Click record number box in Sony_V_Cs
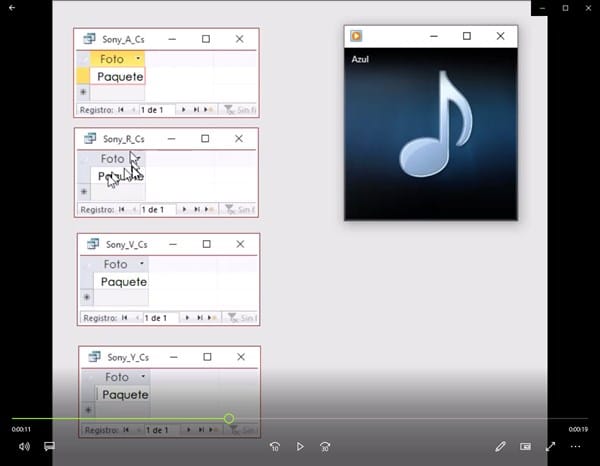600x466 pixels. pyautogui.click(x=161, y=318)
